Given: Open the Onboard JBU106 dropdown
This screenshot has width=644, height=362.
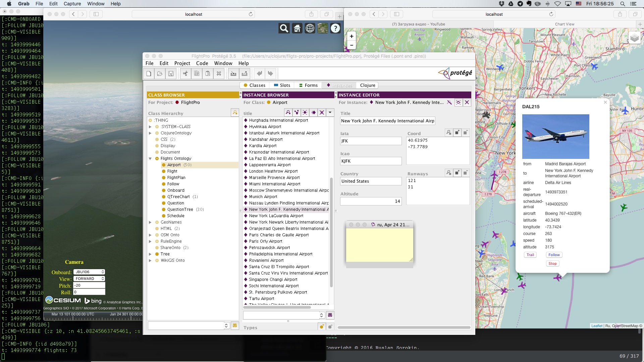Looking at the screenshot, I should click(89, 272).
